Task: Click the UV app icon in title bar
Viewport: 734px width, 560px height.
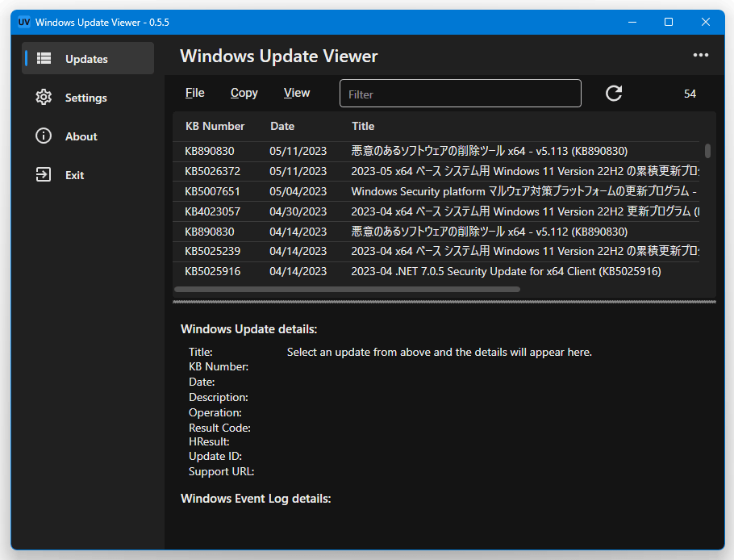Action: tap(24, 22)
